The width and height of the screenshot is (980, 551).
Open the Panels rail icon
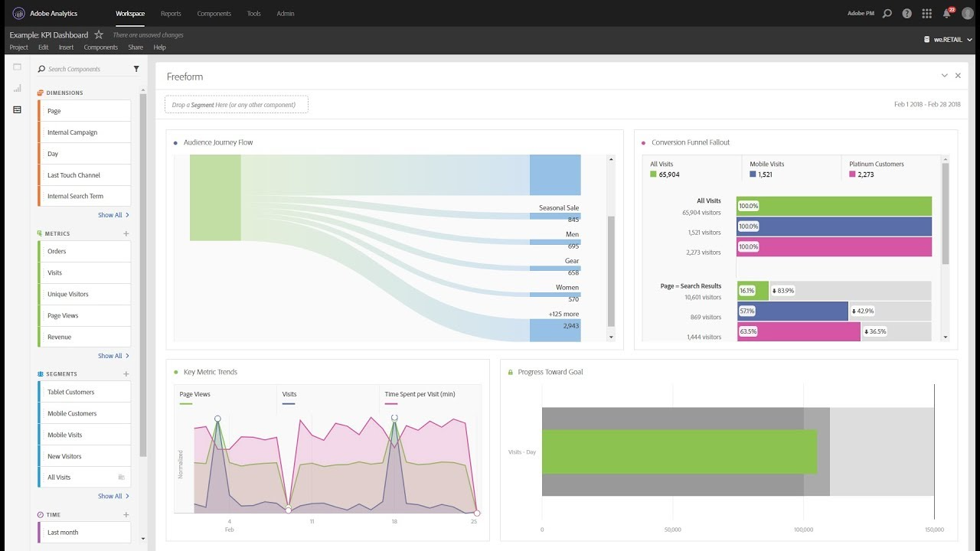point(17,67)
